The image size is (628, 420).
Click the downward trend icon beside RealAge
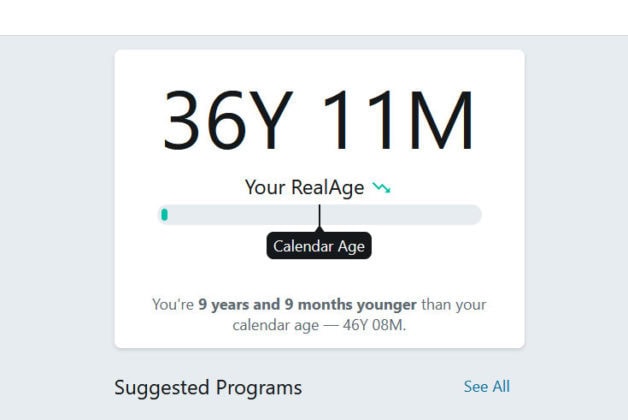point(381,187)
